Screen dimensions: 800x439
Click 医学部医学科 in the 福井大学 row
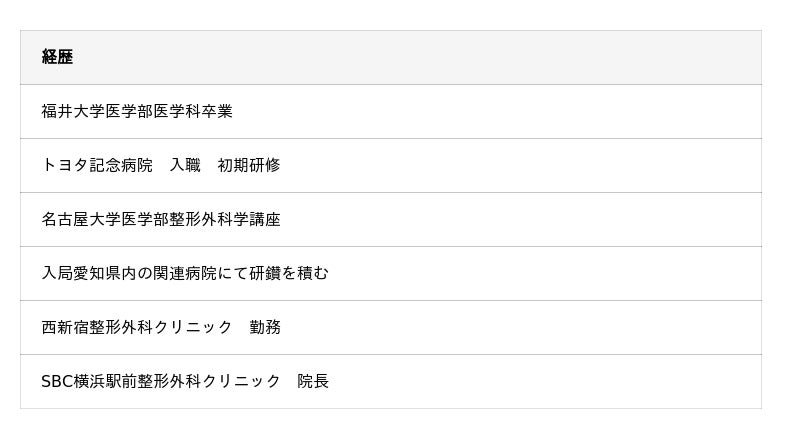[153, 111]
